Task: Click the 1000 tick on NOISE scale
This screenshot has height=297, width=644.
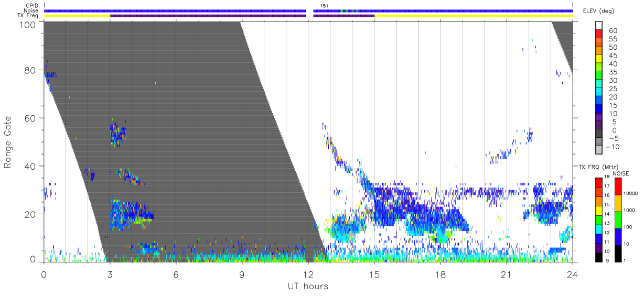Action: (x=629, y=210)
